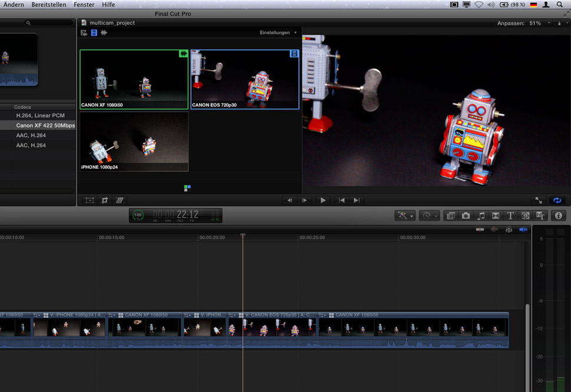Open the Transitions browser icon
This screenshot has width=571, height=392.
point(496,216)
